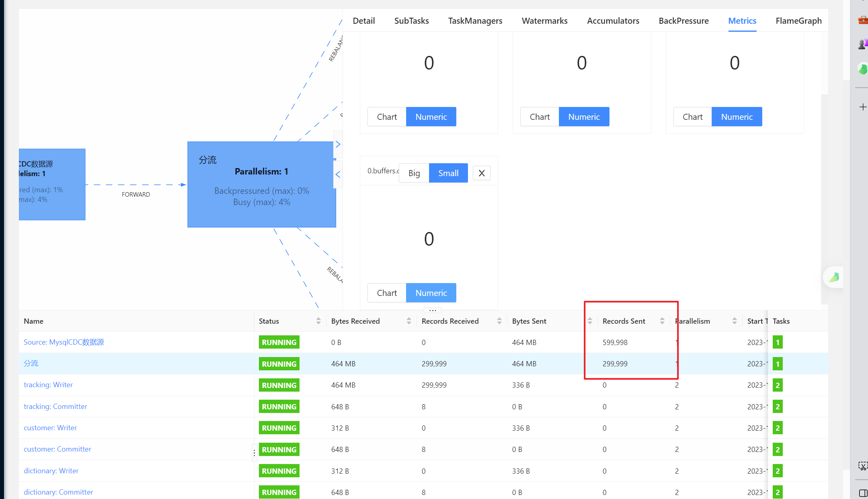868x499 pixels.
Task: Close the 0.buffers metric card
Action: [x=481, y=173]
